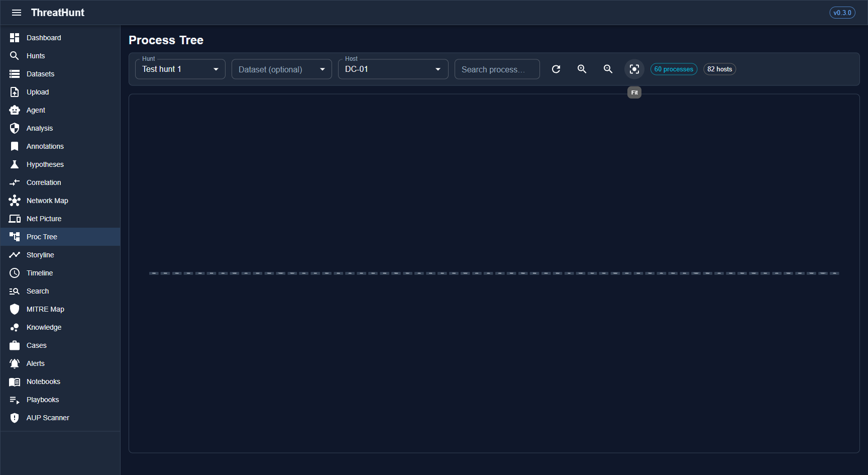Click the Hunts magnifier icon
Image resolution: width=868 pixels, height=475 pixels.
tap(15, 56)
